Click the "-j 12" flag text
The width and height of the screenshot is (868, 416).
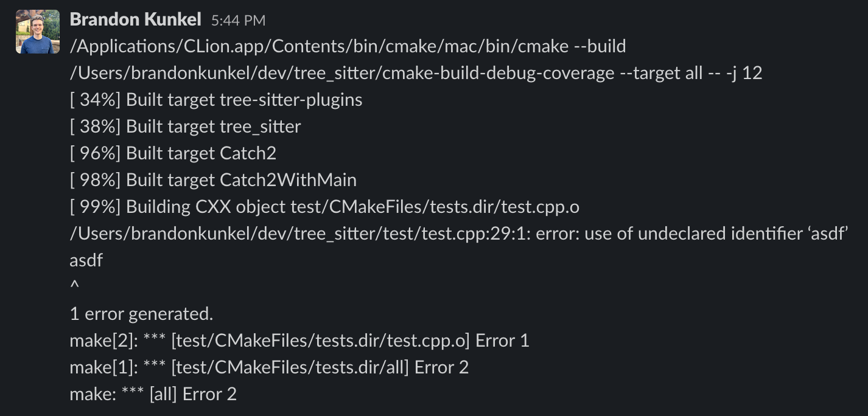point(744,73)
